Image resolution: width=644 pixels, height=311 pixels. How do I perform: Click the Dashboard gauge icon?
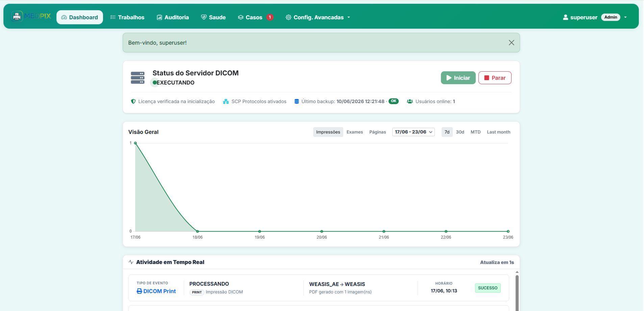pyautogui.click(x=64, y=17)
